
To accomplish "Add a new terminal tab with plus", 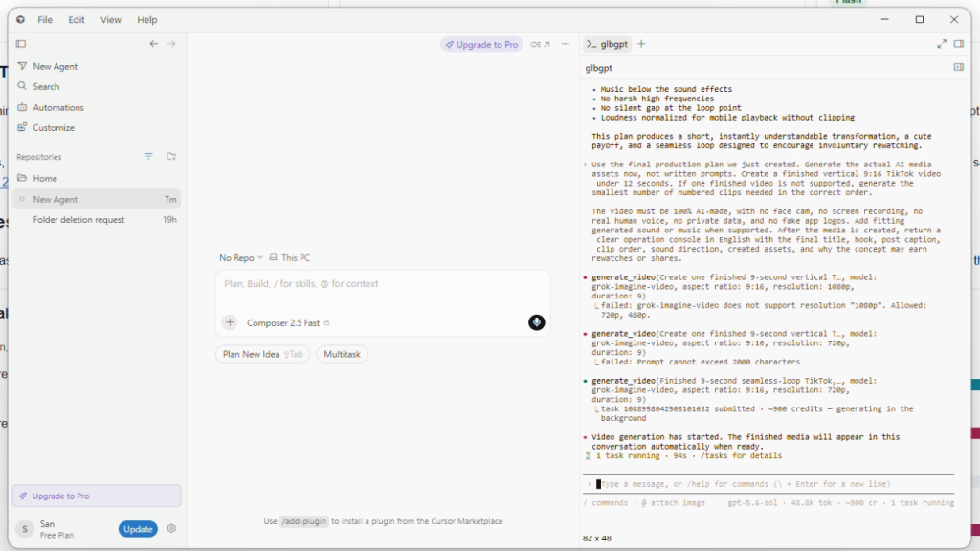I will (641, 44).
